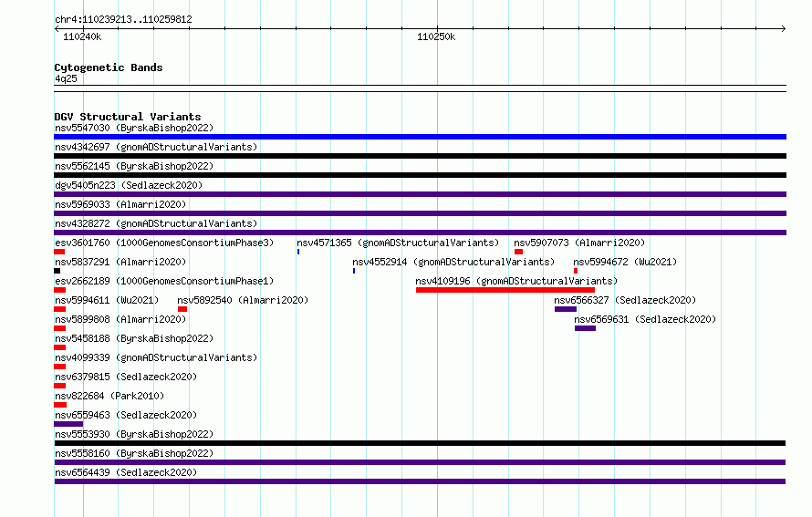Select the small blue nsv4552914 variant marker
The width and height of the screenshot is (812, 517).
click(354, 271)
